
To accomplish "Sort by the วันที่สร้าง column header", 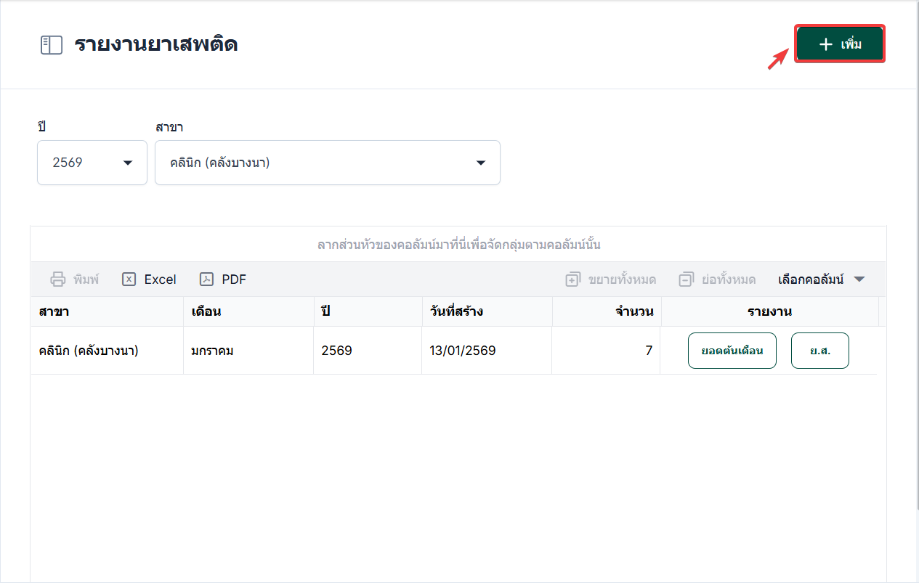I will point(456,311).
